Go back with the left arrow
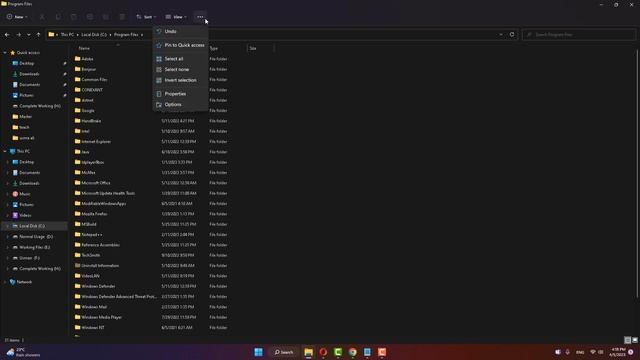Viewport: 640px width, 360px height. coord(7,35)
